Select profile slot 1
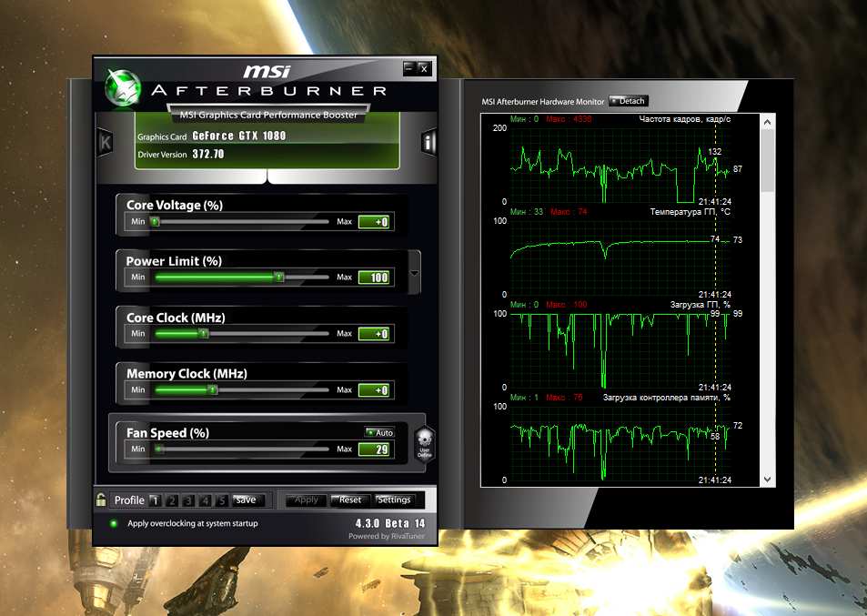 pyautogui.click(x=156, y=500)
